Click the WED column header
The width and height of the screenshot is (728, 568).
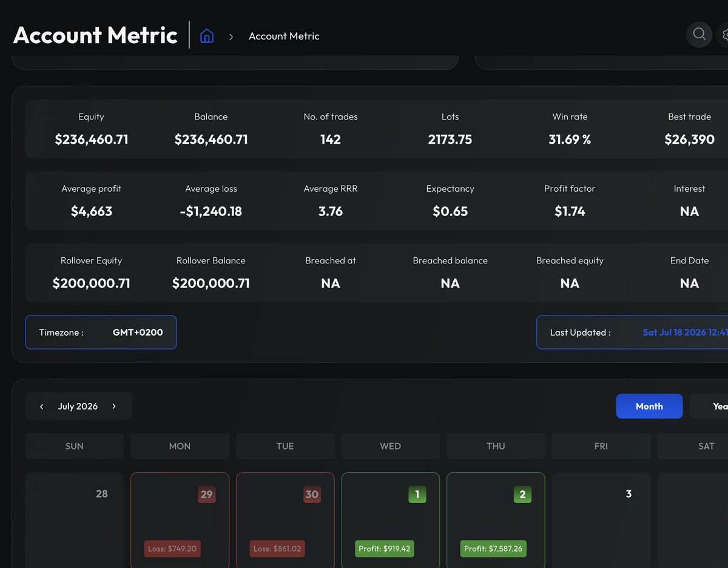tap(391, 446)
